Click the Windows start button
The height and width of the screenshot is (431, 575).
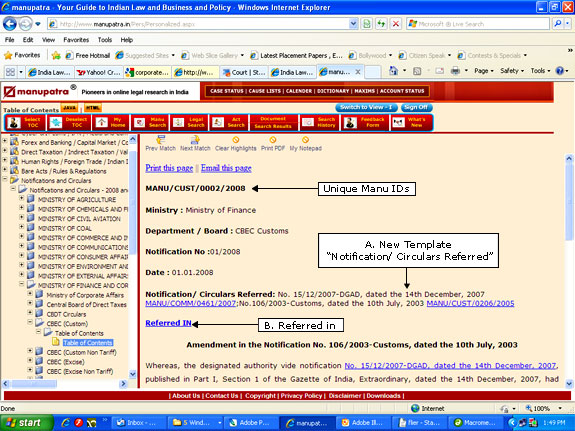(x=26, y=423)
